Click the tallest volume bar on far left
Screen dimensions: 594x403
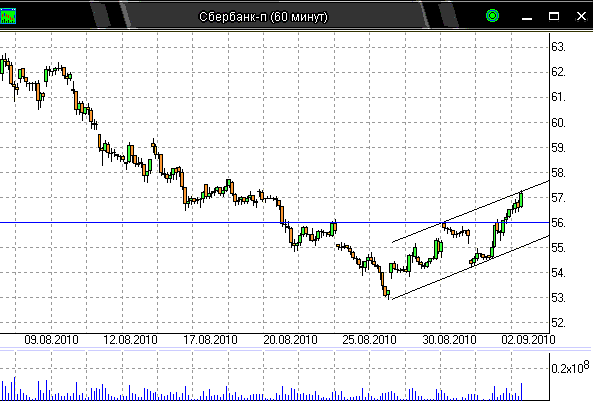[x=15, y=389]
